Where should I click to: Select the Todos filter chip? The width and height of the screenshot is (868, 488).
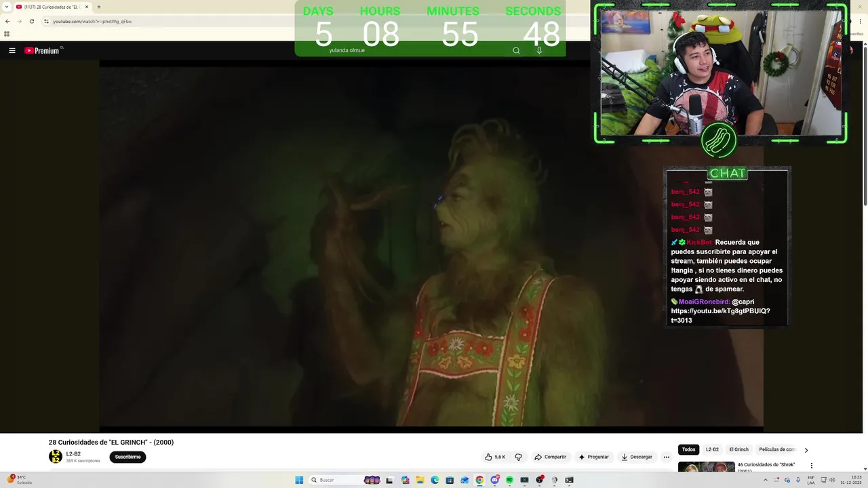coord(688,449)
